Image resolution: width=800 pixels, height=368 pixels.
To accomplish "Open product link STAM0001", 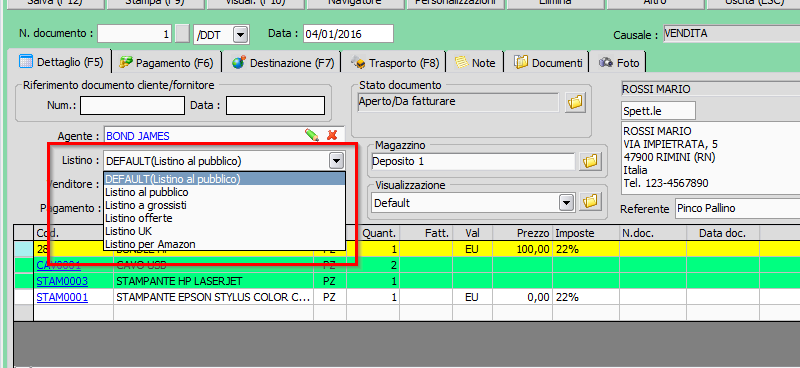I will click(62, 297).
